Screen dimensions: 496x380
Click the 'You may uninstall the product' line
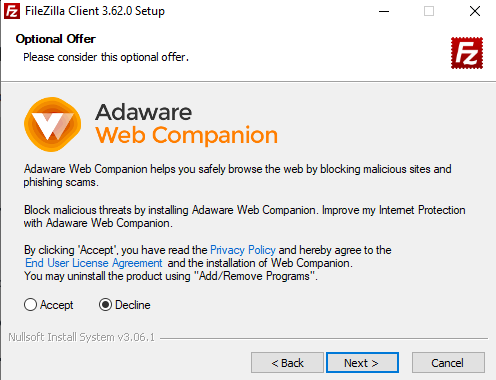tap(171, 276)
